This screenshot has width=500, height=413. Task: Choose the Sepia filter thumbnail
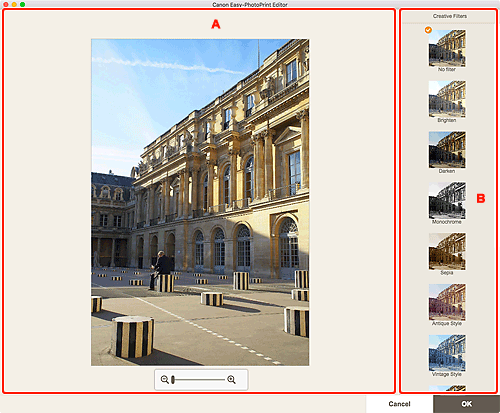pos(447,251)
